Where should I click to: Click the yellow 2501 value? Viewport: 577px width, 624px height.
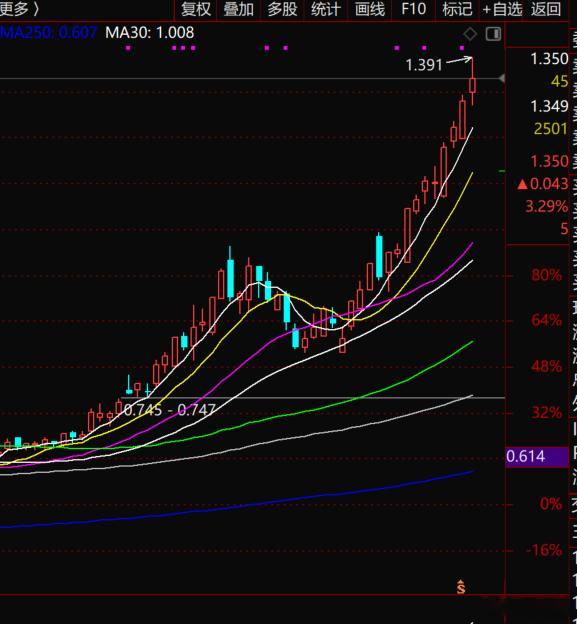click(x=551, y=129)
